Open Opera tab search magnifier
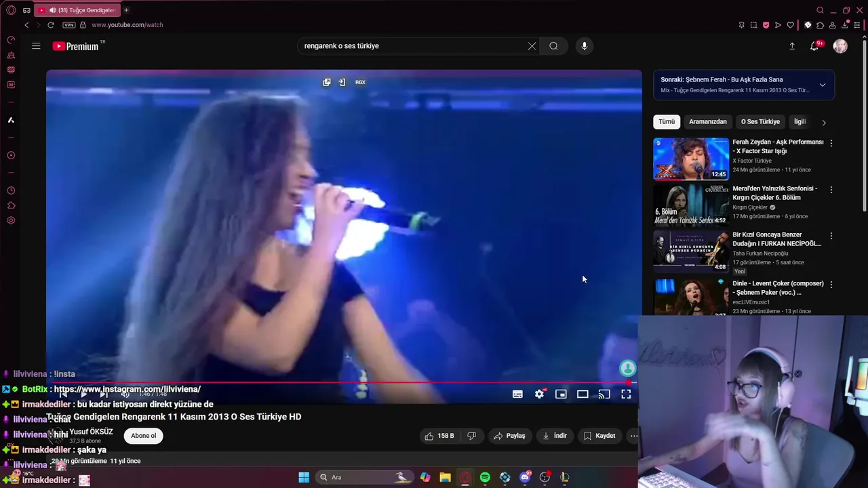The image size is (868, 488). click(x=820, y=10)
